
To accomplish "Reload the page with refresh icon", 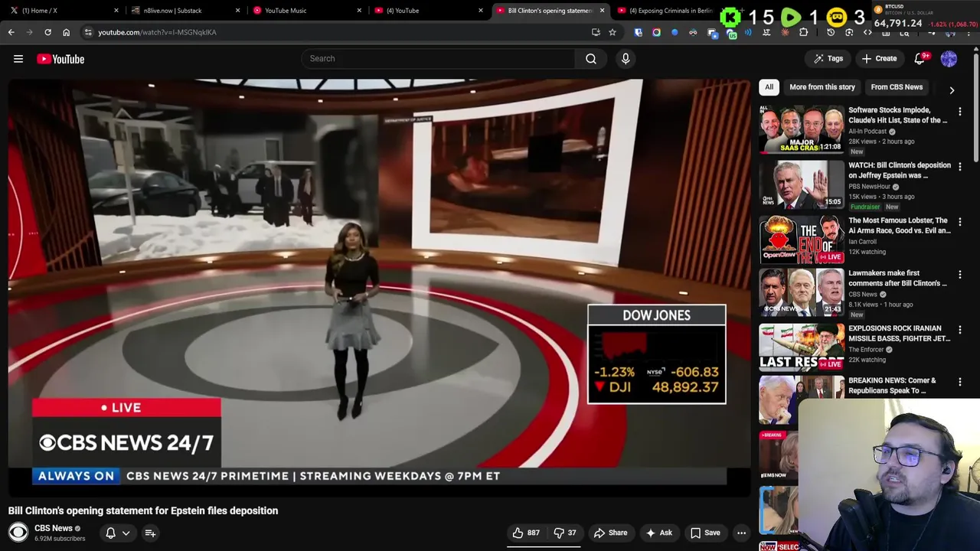I will 47,32.
